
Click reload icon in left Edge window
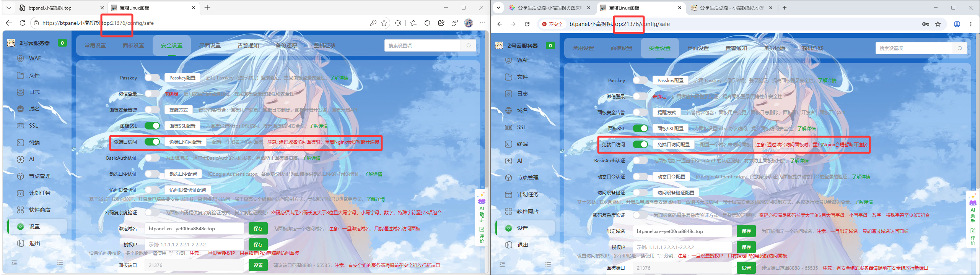(23, 23)
